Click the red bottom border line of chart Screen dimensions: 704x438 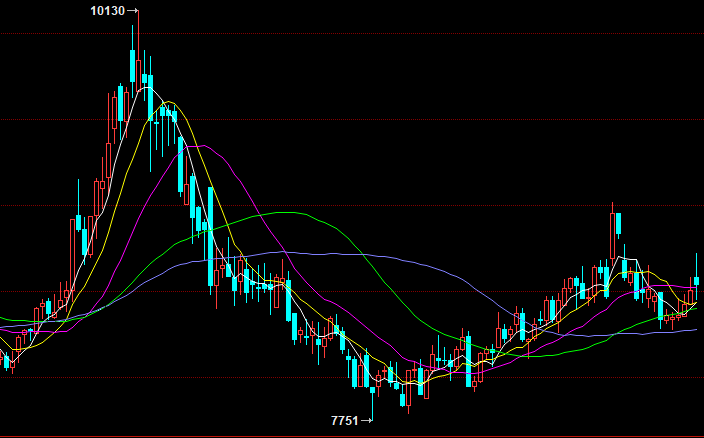point(400,435)
